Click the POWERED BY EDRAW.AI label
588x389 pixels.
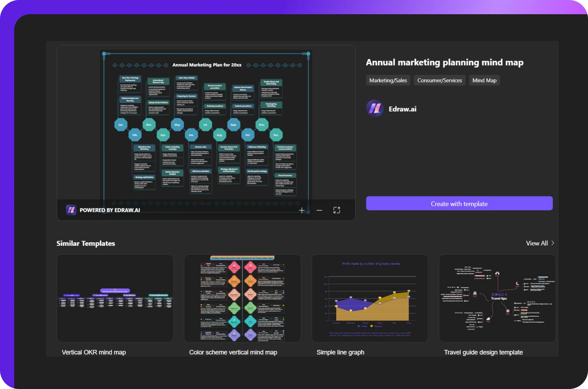(x=110, y=210)
